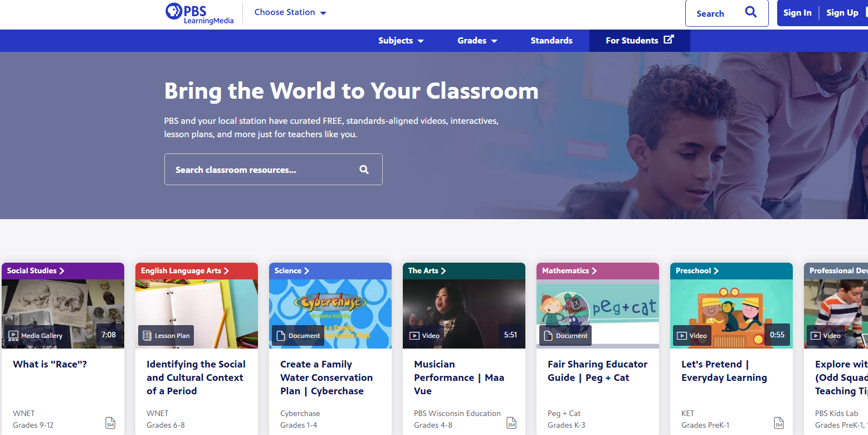Image resolution: width=868 pixels, height=435 pixels.
Task: Click the support materials icon on What is "Race" card
Action: 110,423
